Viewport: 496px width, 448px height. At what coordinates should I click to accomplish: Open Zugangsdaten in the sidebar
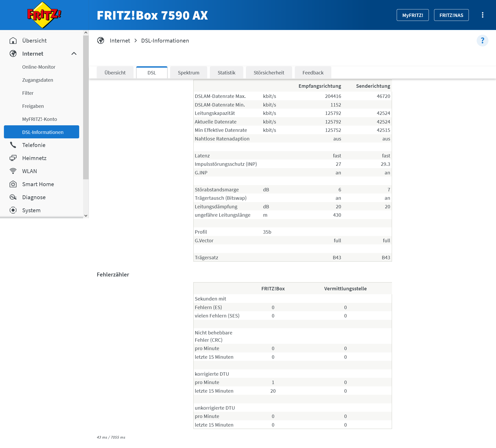(38, 80)
